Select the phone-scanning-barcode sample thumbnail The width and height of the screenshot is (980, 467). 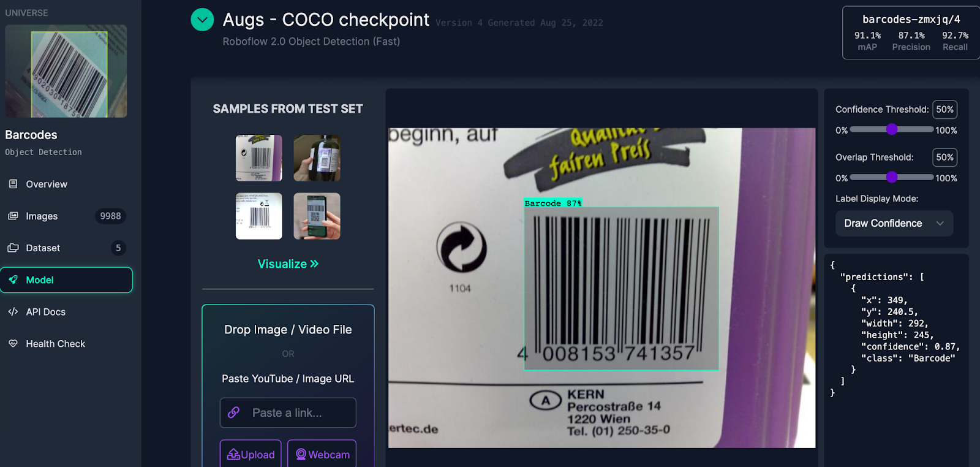tap(317, 216)
